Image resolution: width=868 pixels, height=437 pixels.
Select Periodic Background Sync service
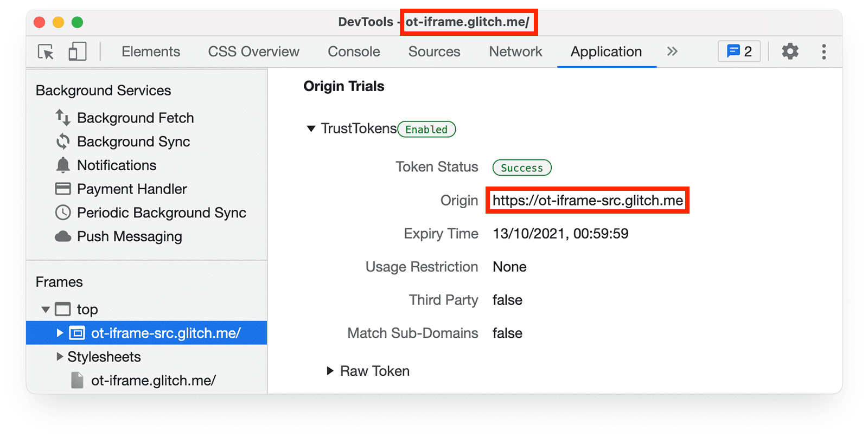click(x=161, y=213)
